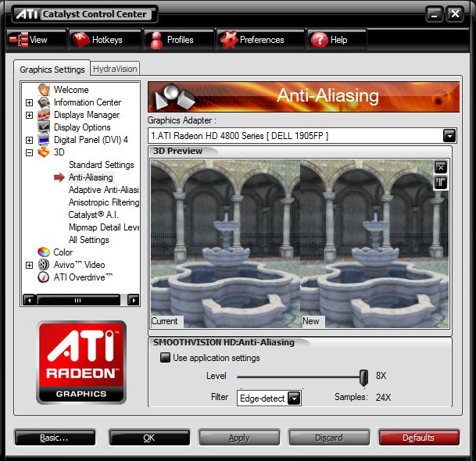Click the Help question mark icon
This screenshot has height=461, width=476.
click(320, 40)
